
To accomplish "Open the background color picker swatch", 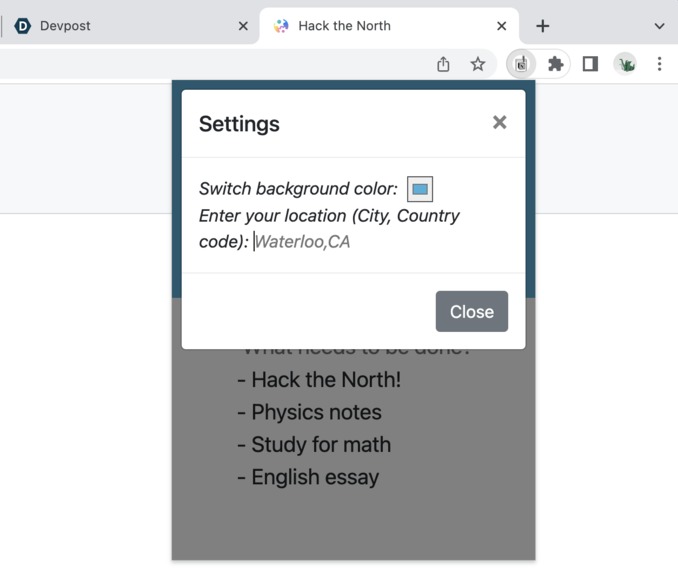I will pyautogui.click(x=420, y=189).
